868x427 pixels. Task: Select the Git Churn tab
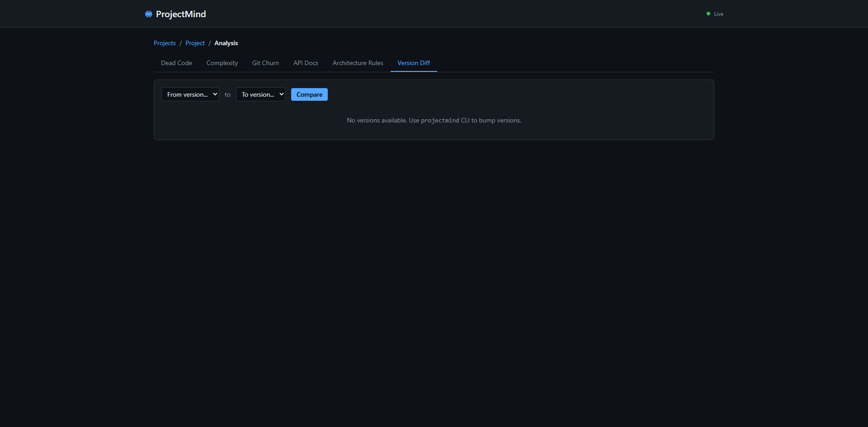click(x=265, y=63)
